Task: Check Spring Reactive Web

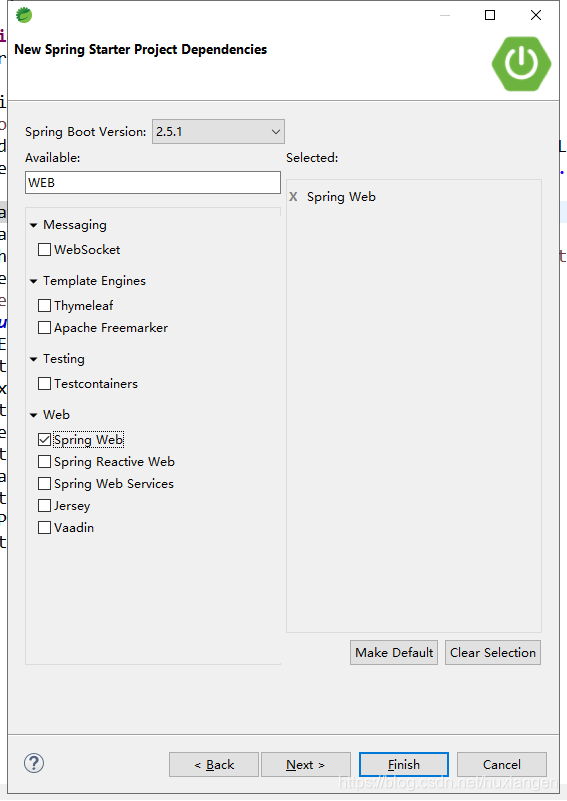Action: (x=44, y=462)
